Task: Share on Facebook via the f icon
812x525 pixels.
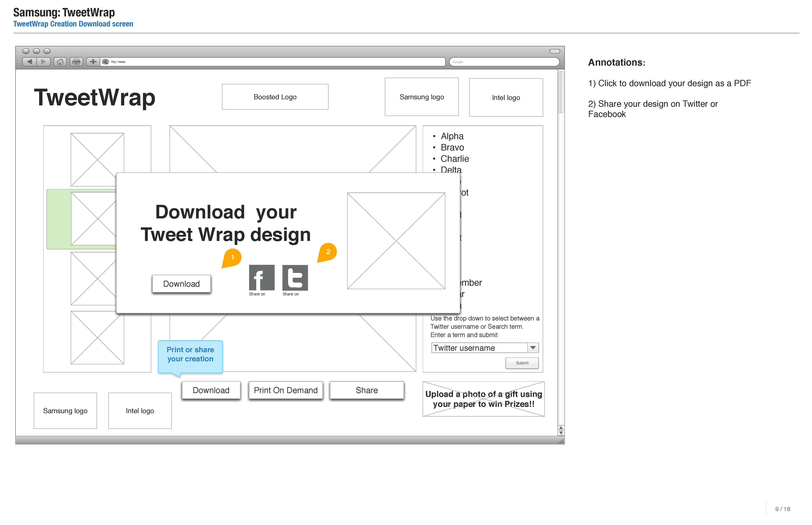Action: pos(262,278)
